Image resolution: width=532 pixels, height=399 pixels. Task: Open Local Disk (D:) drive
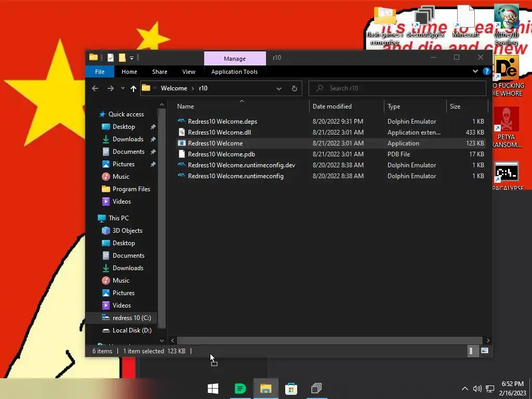[x=131, y=330]
